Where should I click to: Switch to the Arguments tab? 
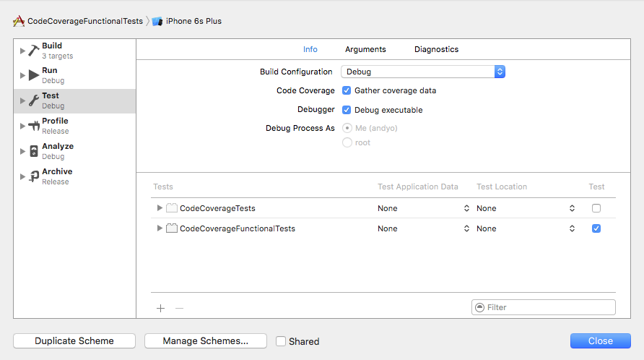tap(365, 49)
